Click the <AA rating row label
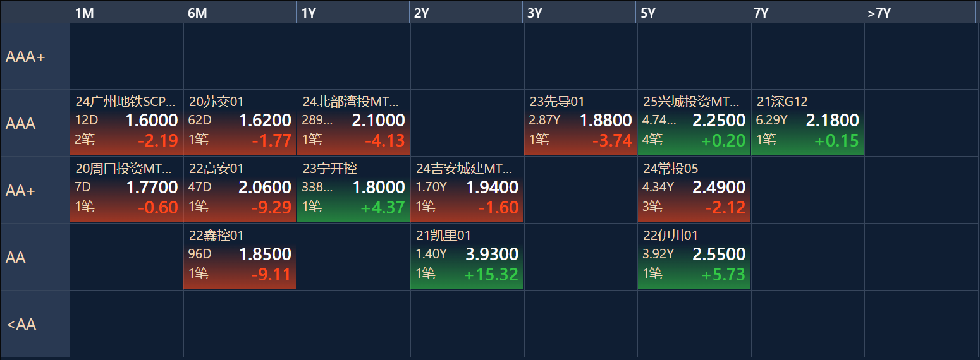The image size is (980, 360). click(35, 324)
